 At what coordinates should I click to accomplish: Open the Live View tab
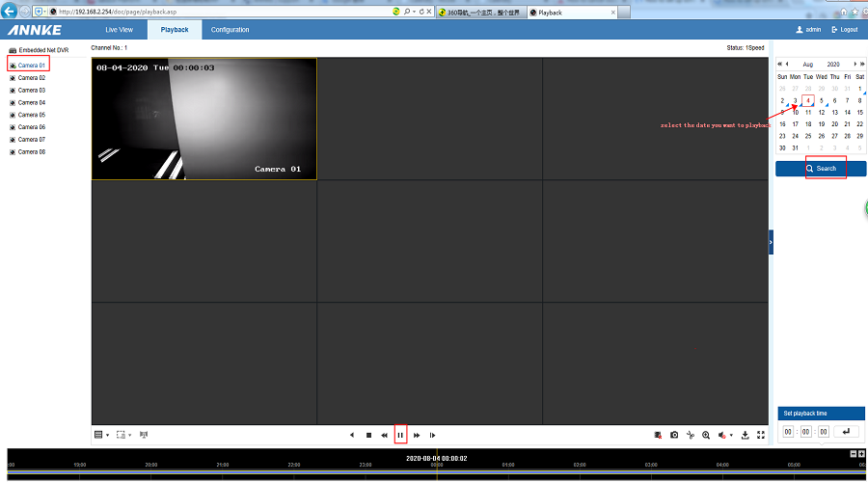(119, 30)
